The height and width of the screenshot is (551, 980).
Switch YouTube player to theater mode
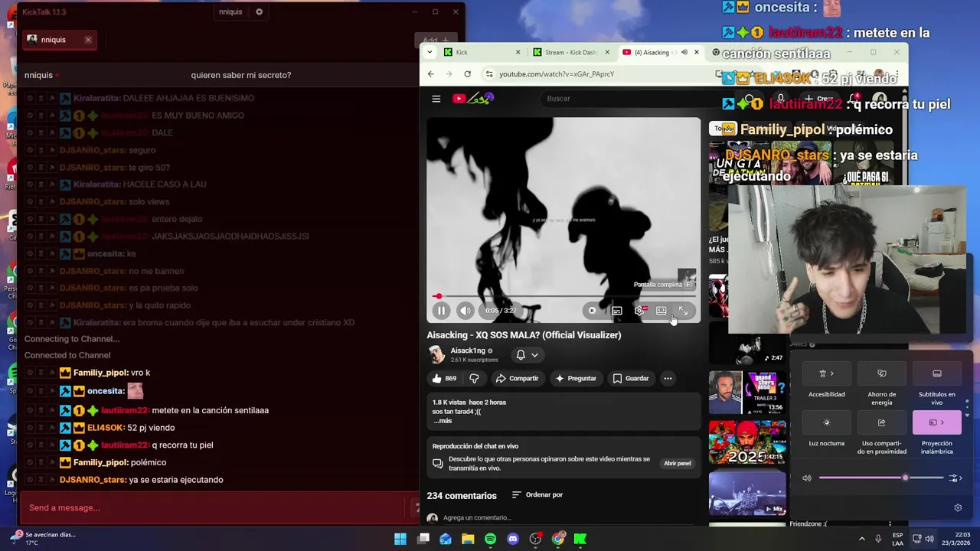661,311
